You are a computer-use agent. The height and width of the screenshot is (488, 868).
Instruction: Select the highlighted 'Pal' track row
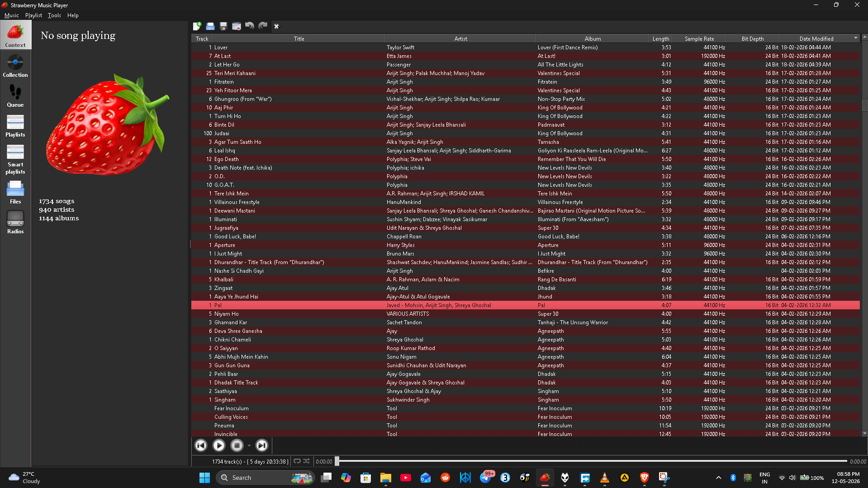526,305
